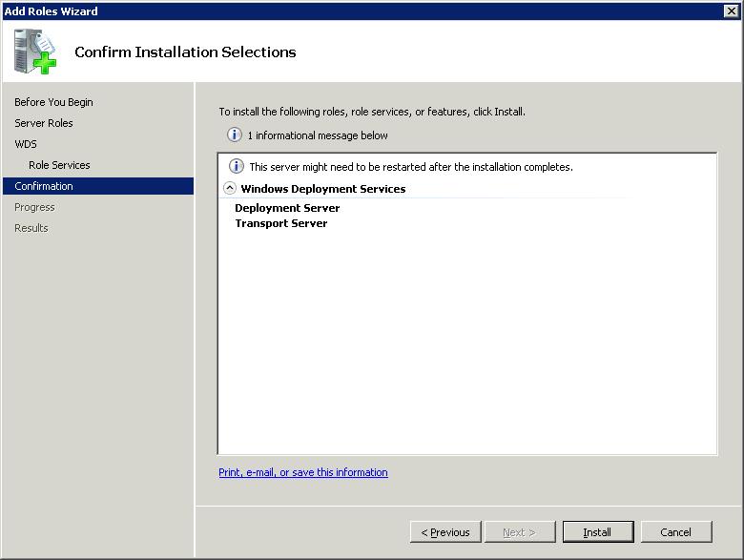This screenshot has height=560, width=744.
Task: Click the 'To install the following roles' instruction
Action: click(372, 112)
